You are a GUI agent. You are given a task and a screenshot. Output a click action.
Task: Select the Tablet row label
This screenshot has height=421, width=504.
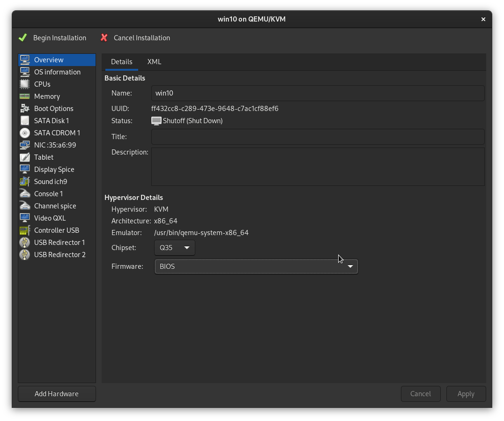[44, 157]
